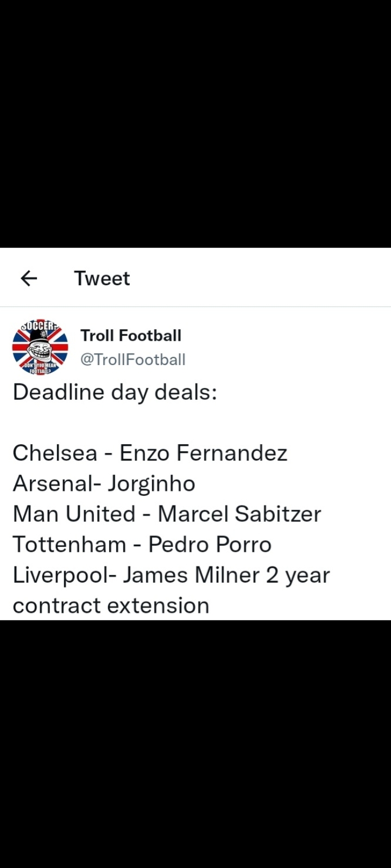Tap the name Pedro Porro

210,544
